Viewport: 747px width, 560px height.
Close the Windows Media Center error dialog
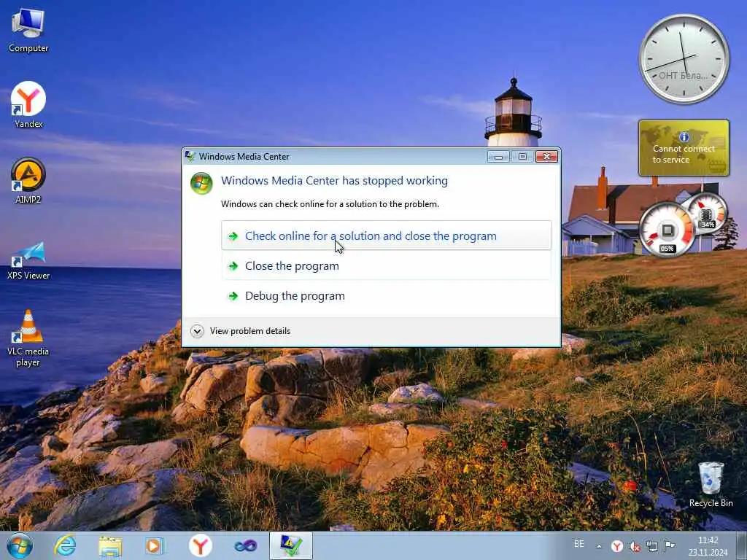coord(546,156)
